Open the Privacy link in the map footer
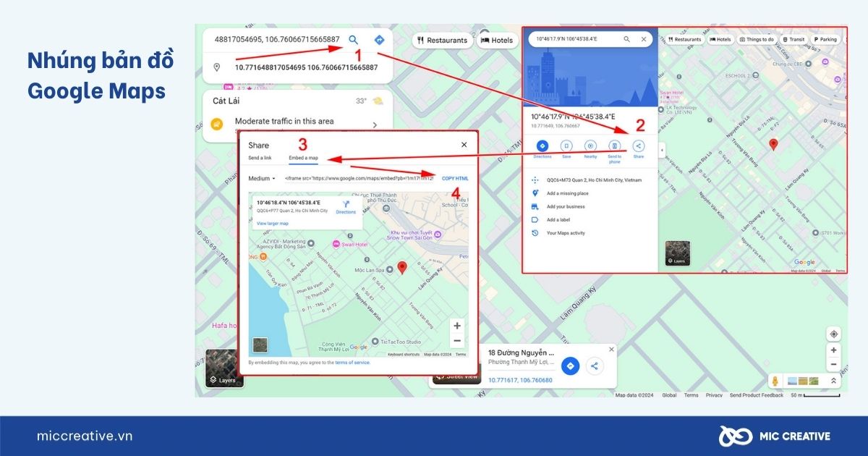 [714, 395]
